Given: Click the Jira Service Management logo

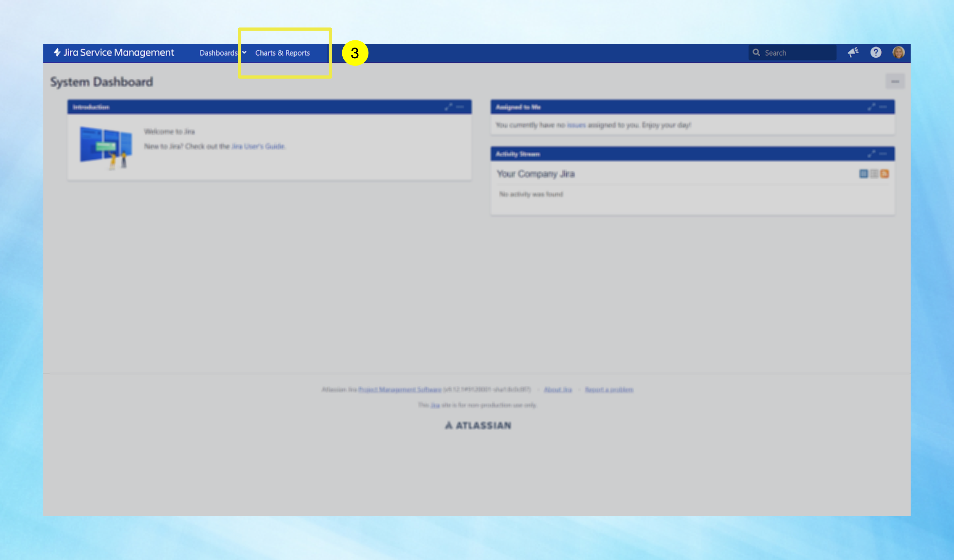Looking at the screenshot, I should tap(113, 52).
